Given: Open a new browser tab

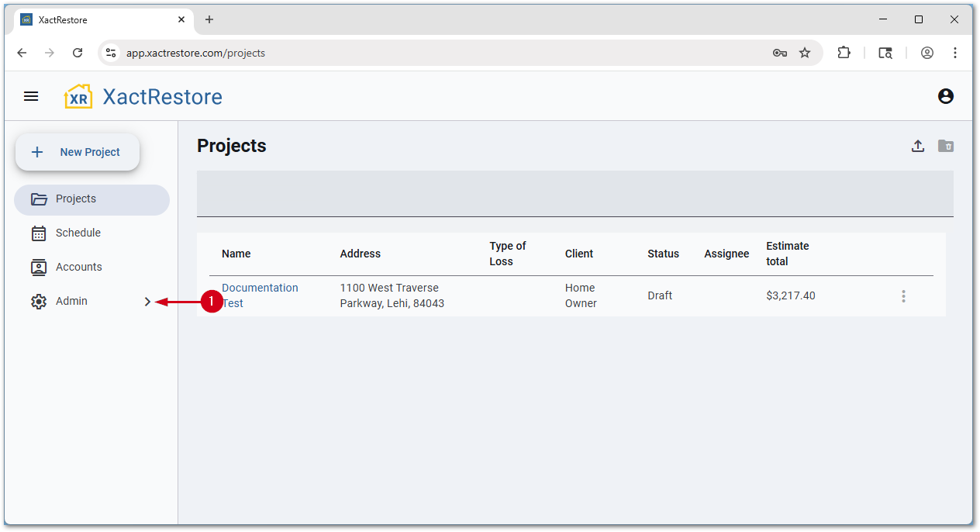Looking at the screenshot, I should (x=209, y=19).
